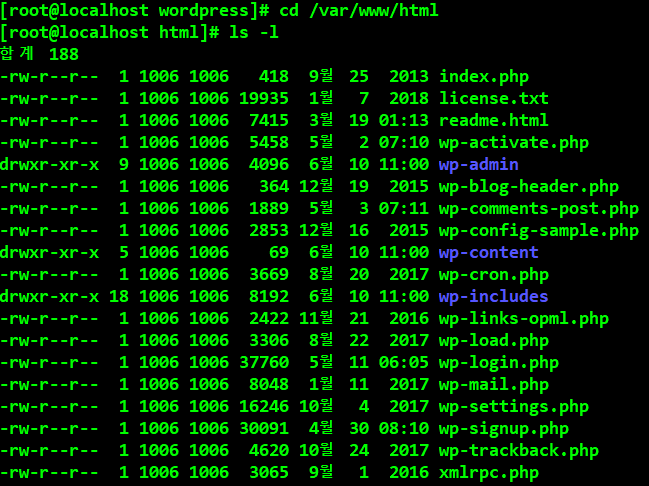Click the total line '합계 188'

(x=39, y=54)
